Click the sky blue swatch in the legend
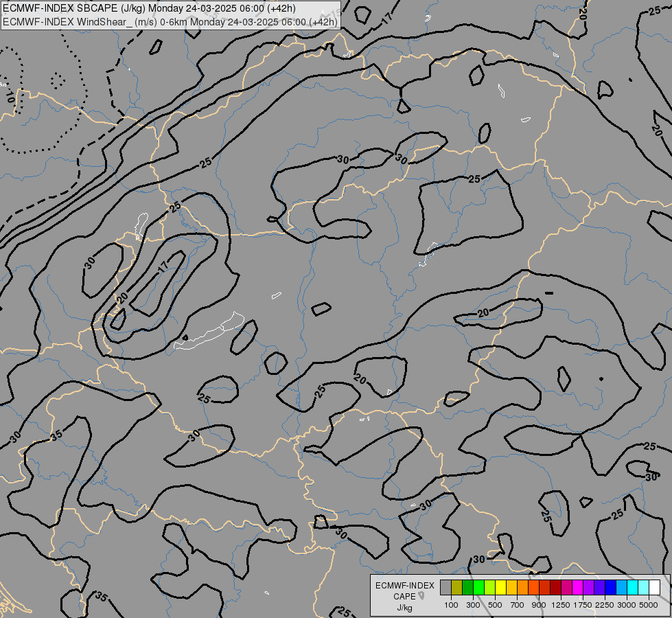Screen dimensions: 672x618 [621, 587]
